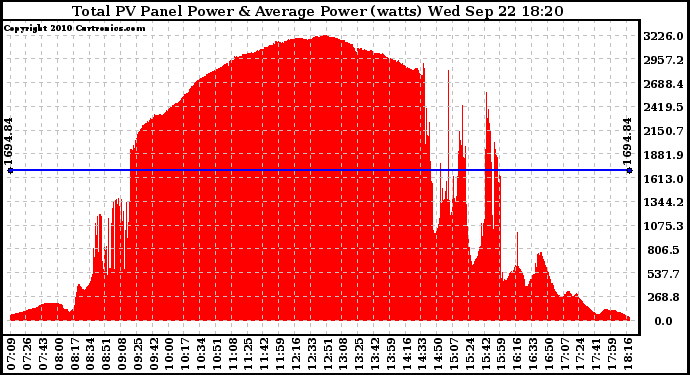Click the 10:51 time label
The width and height of the screenshot is (690, 375).
tap(216, 355)
